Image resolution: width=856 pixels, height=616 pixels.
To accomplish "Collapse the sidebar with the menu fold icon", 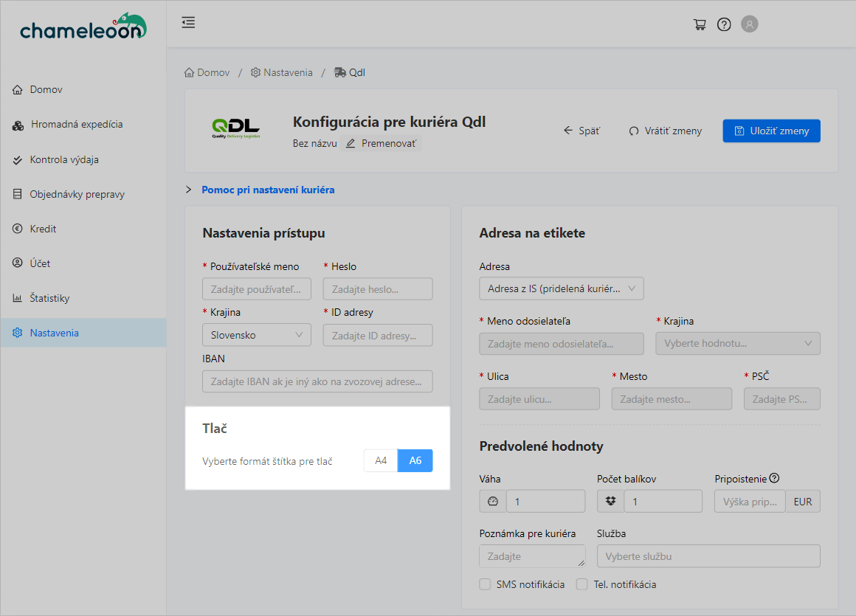I will 188,23.
